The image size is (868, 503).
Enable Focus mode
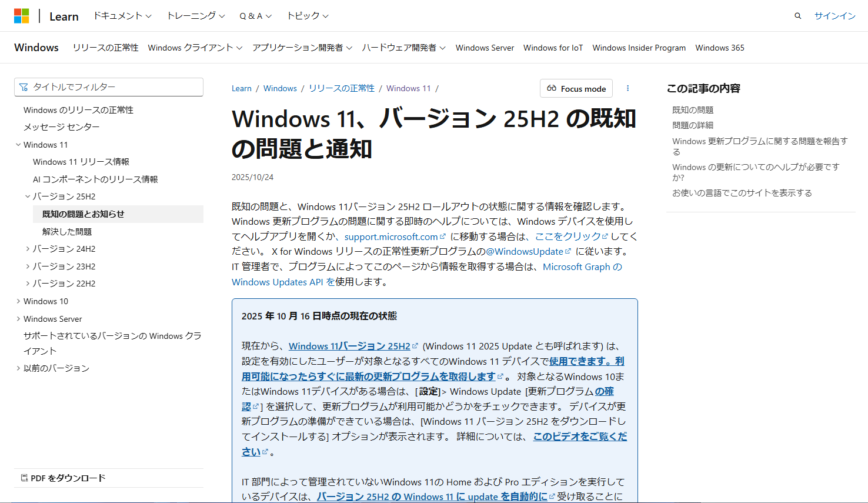point(576,88)
